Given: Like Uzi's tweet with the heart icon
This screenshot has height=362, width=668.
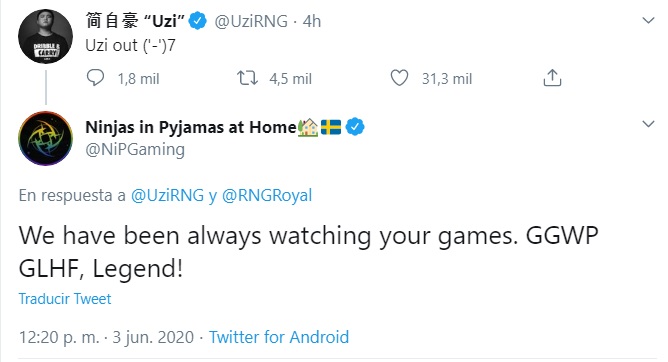Looking at the screenshot, I should click(x=399, y=78).
